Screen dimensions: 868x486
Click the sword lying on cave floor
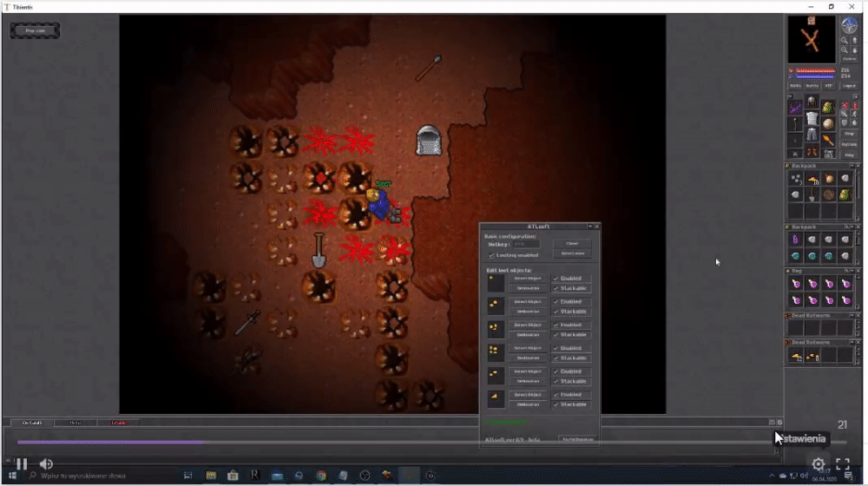coord(247,322)
